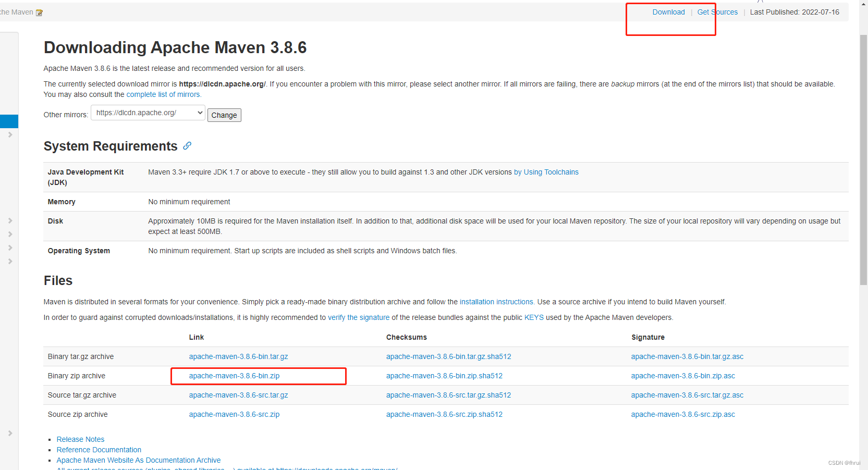
Task: Open the installation instructions link
Action: pos(497,302)
